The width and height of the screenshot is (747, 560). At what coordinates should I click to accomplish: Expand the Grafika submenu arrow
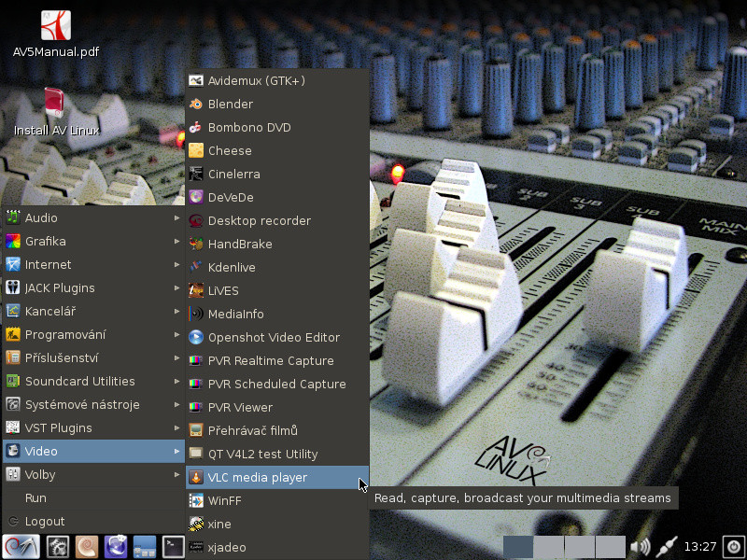pyautogui.click(x=176, y=241)
